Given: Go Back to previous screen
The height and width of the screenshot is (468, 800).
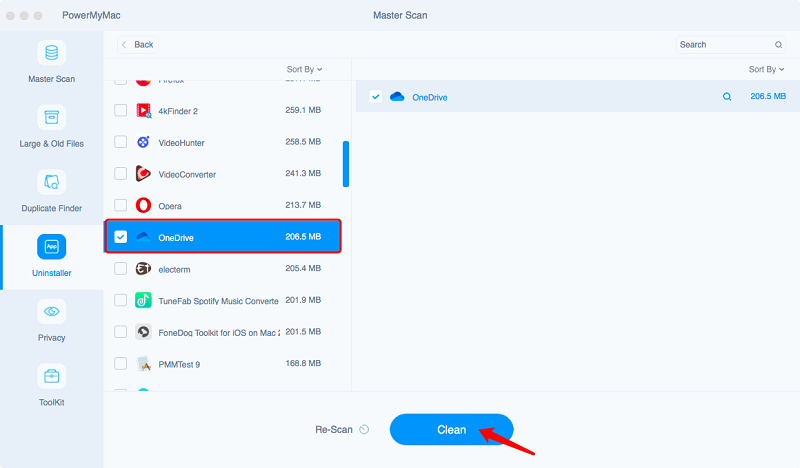Looking at the screenshot, I should [137, 45].
